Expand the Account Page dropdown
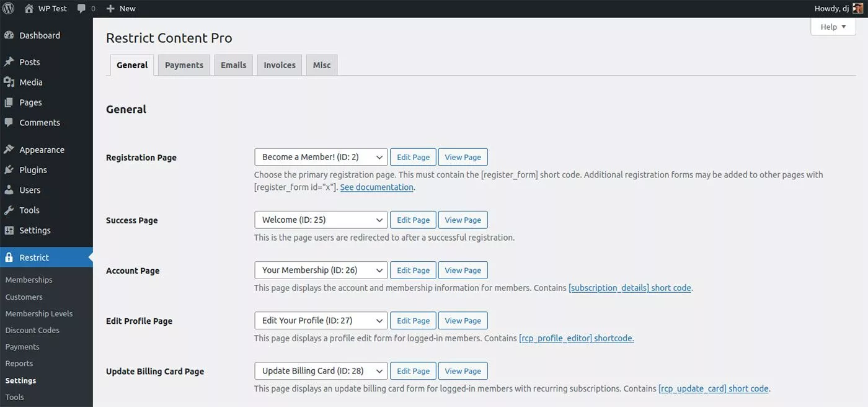 tap(321, 270)
